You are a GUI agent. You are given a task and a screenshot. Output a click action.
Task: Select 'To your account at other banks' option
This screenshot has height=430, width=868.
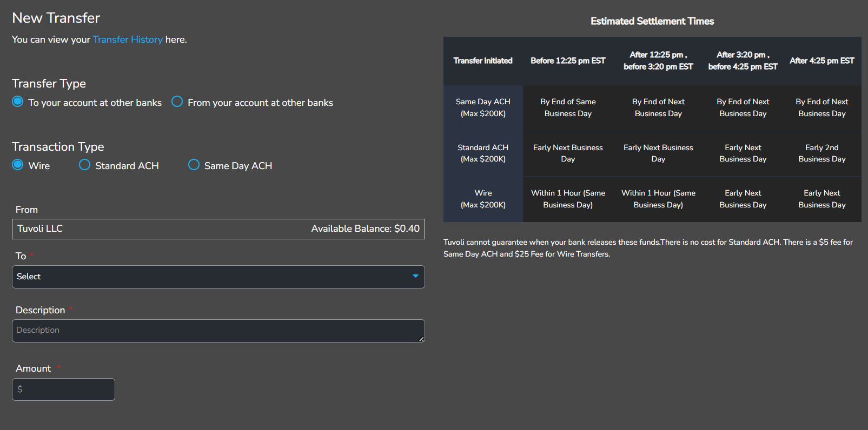coord(18,102)
